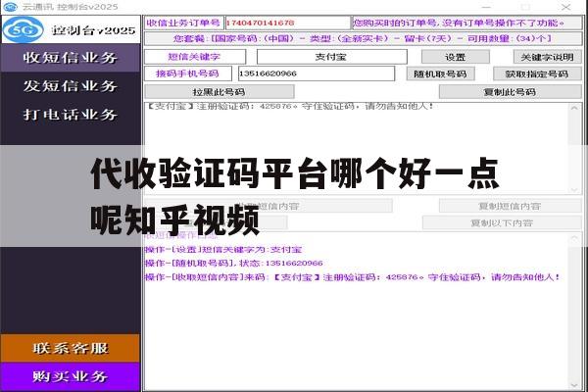Open 发短信业务 section in sidebar

(71, 86)
